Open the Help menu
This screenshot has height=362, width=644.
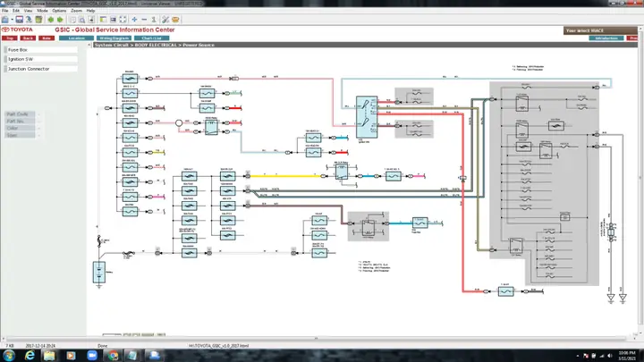pyautogui.click(x=90, y=11)
